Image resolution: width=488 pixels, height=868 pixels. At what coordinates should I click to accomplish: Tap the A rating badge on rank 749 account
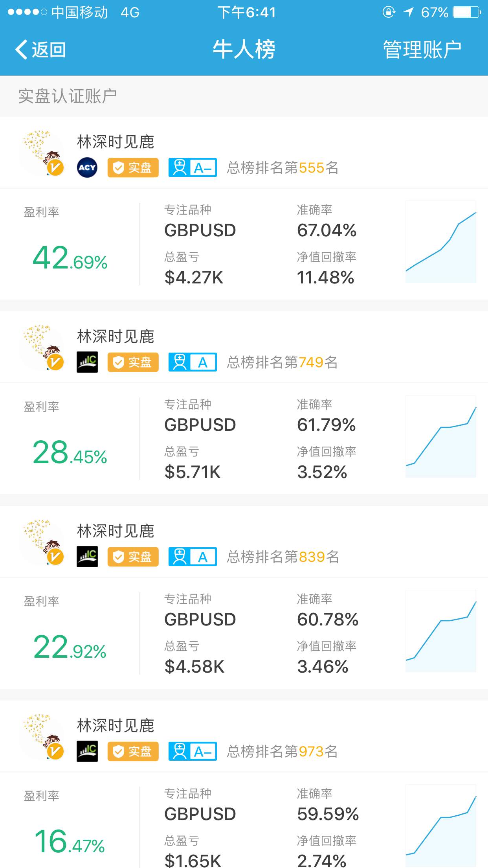pyautogui.click(x=193, y=362)
